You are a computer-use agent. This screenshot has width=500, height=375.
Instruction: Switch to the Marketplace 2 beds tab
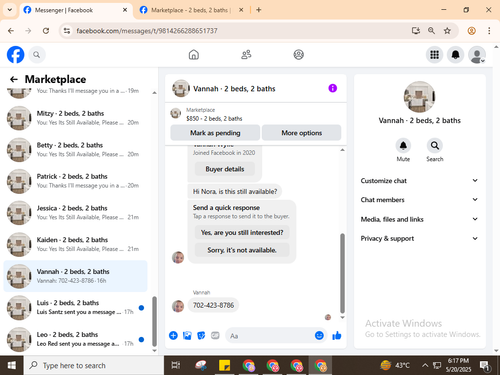point(190,10)
